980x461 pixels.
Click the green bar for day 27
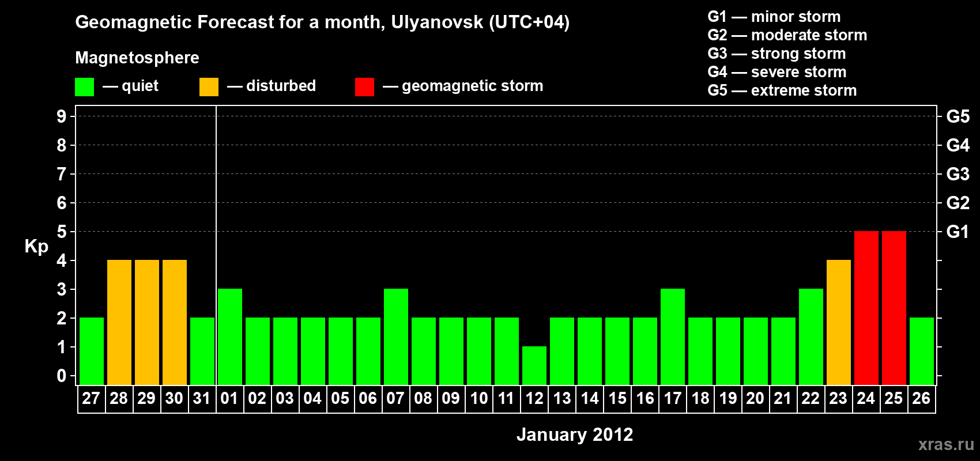click(92, 351)
